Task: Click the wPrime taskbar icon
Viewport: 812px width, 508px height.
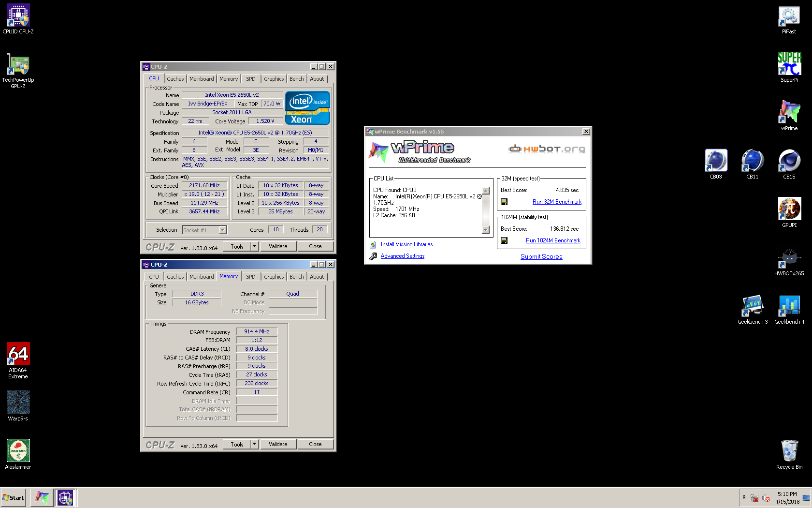Action: coord(42,497)
